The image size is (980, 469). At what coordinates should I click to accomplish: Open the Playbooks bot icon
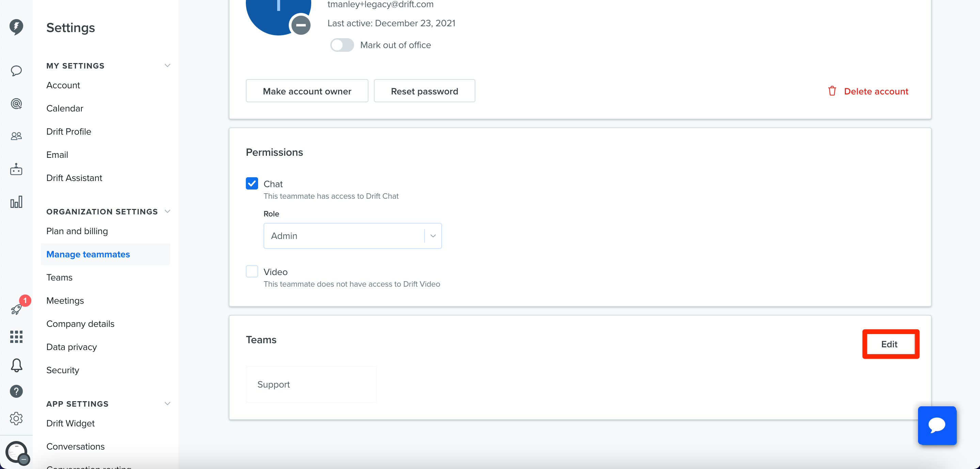pyautogui.click(x=16, y=169)
